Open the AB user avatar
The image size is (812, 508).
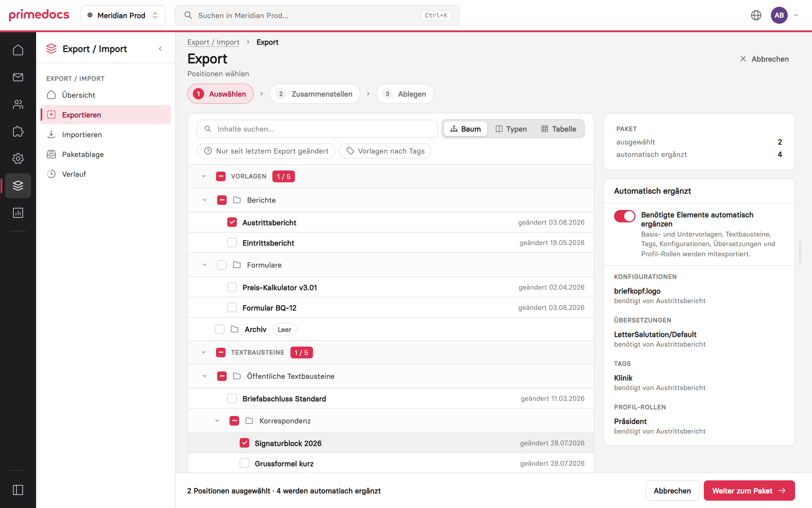point(779,15)
